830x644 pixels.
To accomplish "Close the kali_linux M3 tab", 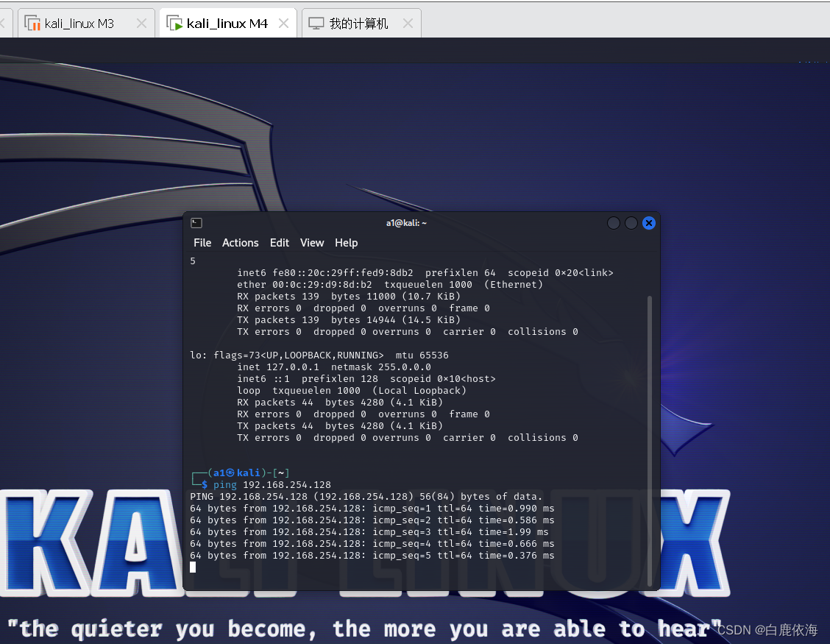I will (x=141, y=24).
